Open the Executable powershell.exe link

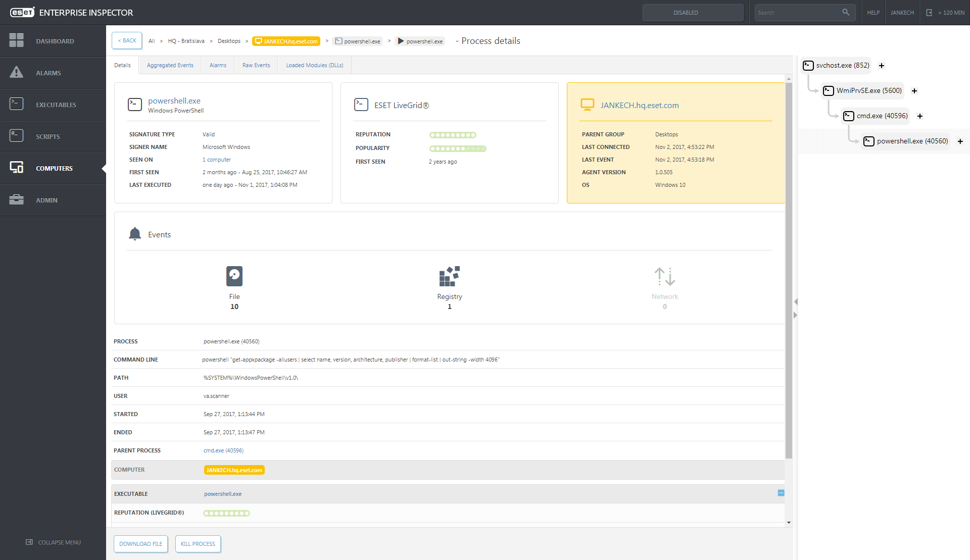coord(223,494)
